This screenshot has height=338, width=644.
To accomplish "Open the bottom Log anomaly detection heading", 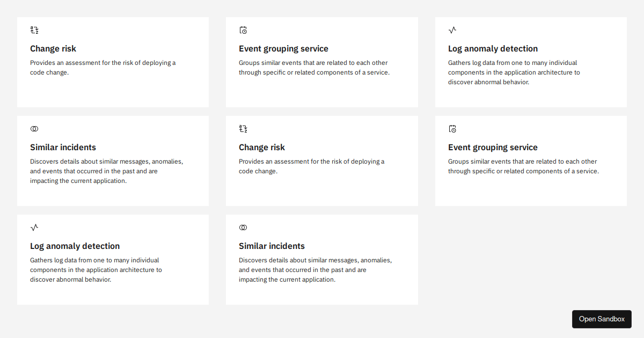I will click(75, 246).
